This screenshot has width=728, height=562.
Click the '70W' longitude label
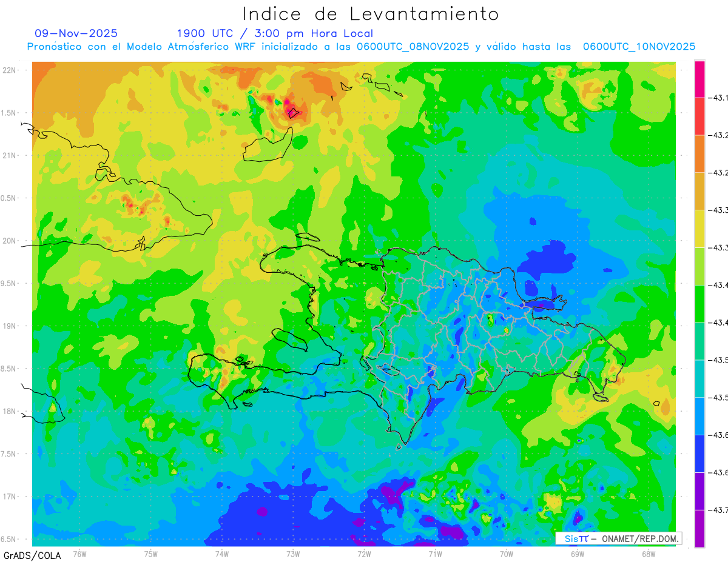coord(507,554)
